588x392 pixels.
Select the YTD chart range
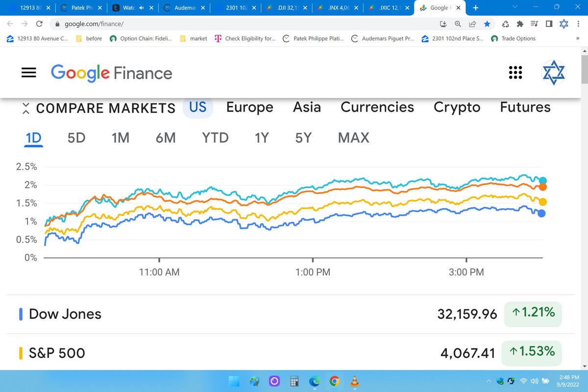[x=215, y=138]
